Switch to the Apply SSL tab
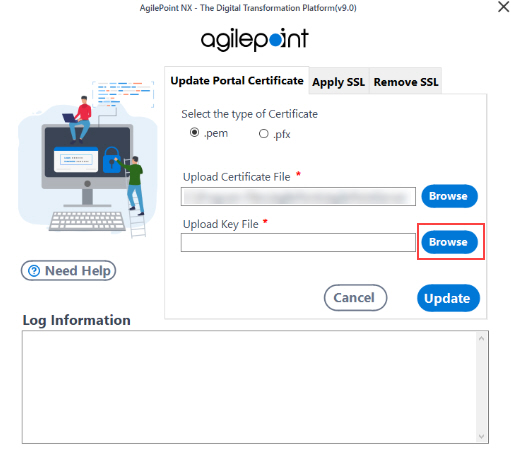This screenshot has width=511, height=450. (x=339, y=82)
